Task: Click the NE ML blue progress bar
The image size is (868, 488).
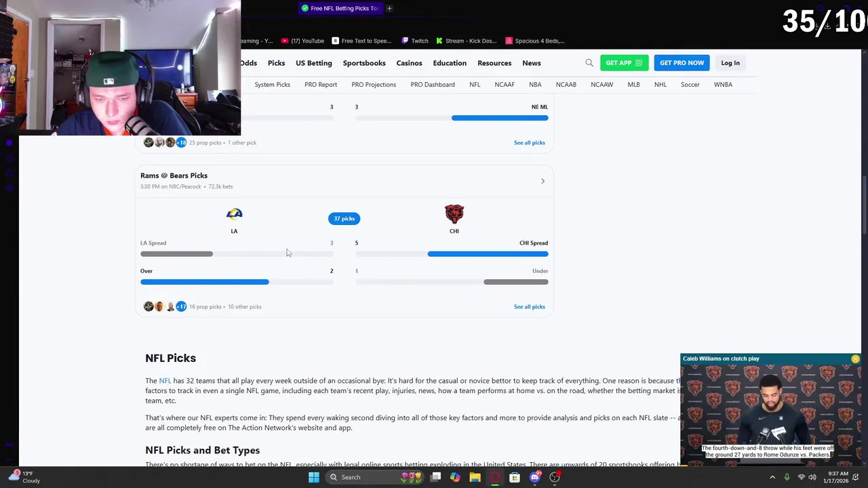Action: point(500,118)
